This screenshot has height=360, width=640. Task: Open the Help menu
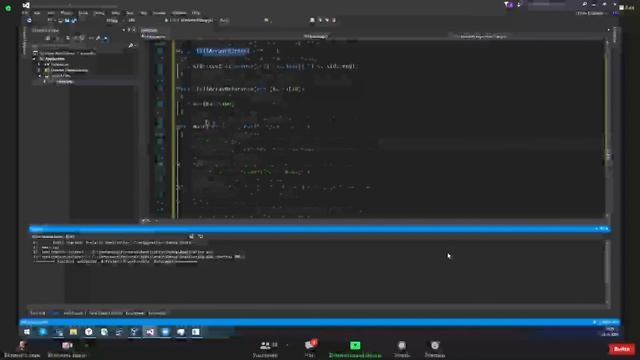coord(196,13)
